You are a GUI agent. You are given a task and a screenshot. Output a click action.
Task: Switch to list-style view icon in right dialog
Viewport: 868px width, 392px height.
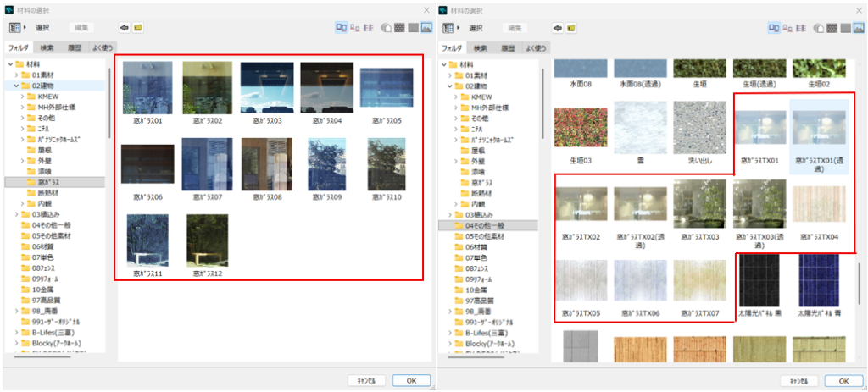[801, 28]
